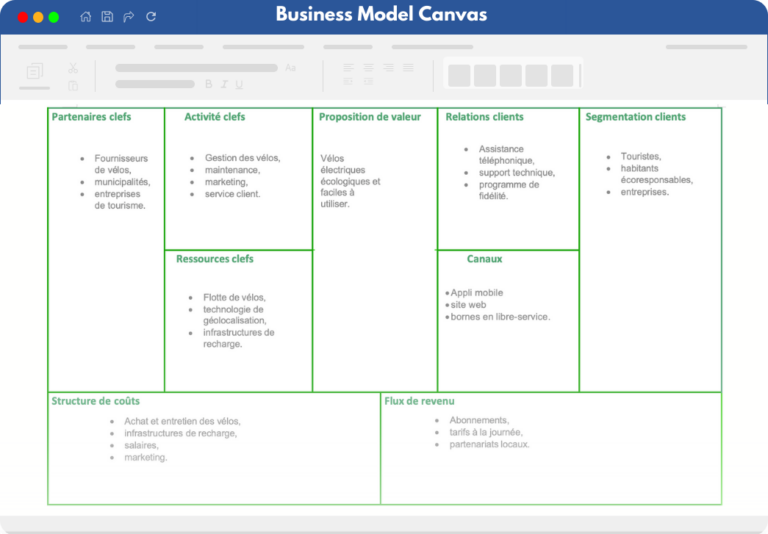Open the font name selection bar
Image resolution: width=768 pixels, height=534 pixels.
[x=196, y=68]
